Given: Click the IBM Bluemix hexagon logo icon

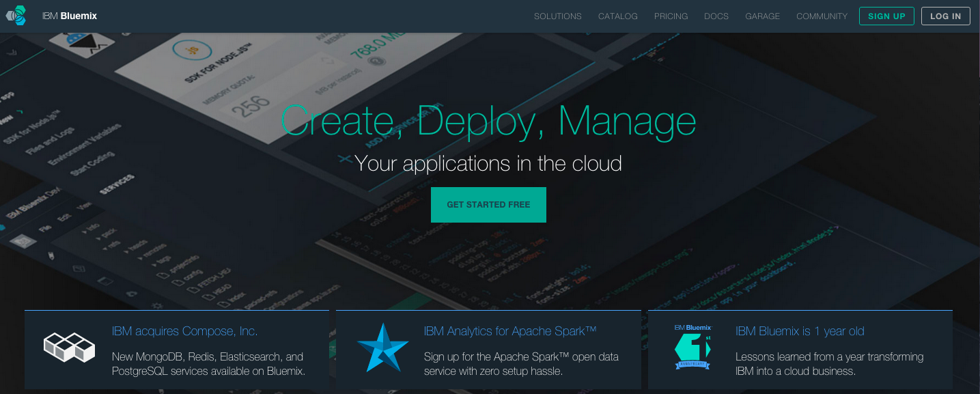Looking at the screenshot, I should pos(16,15).
